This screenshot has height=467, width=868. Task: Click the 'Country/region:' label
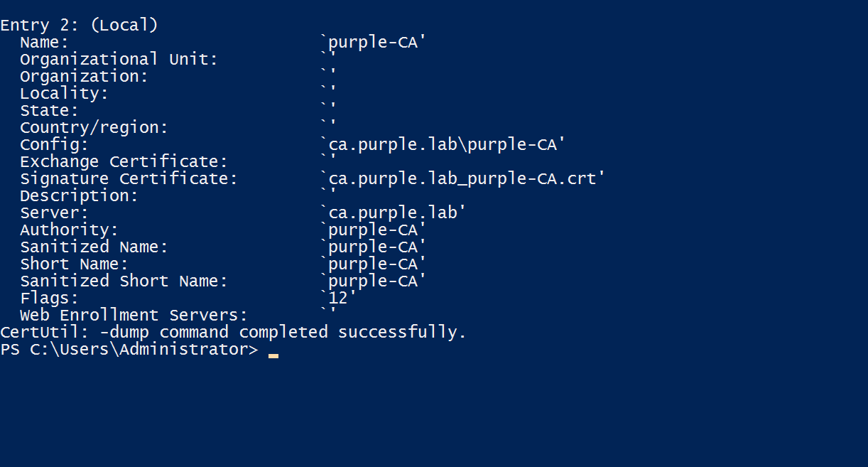pyautogui.click(x=94, y=128)
